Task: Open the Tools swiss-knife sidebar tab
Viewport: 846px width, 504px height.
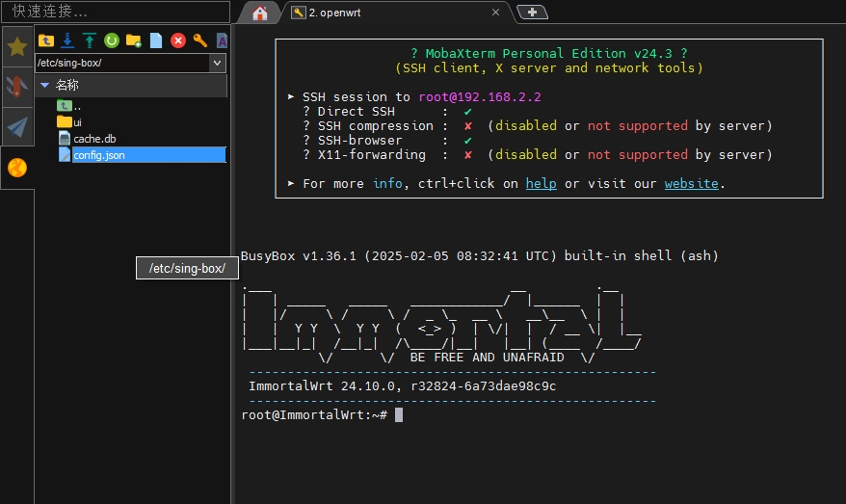Action: (x=17, y=87)
